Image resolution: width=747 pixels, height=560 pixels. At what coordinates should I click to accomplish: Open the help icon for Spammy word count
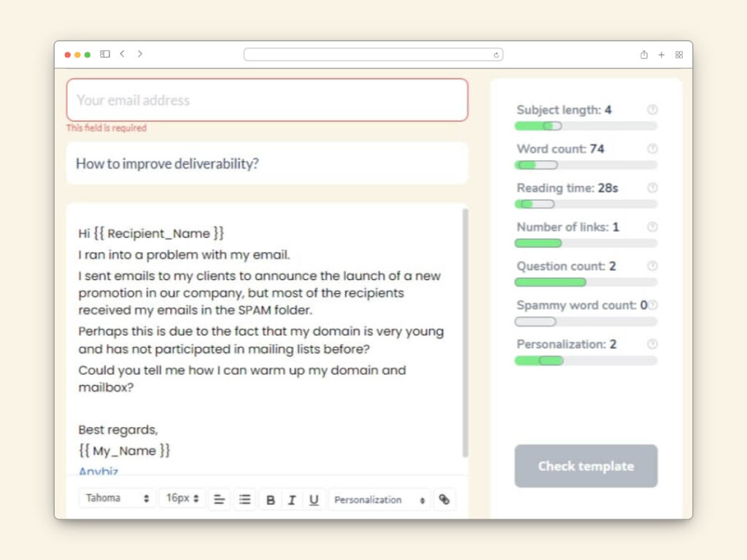coord(653,305)
